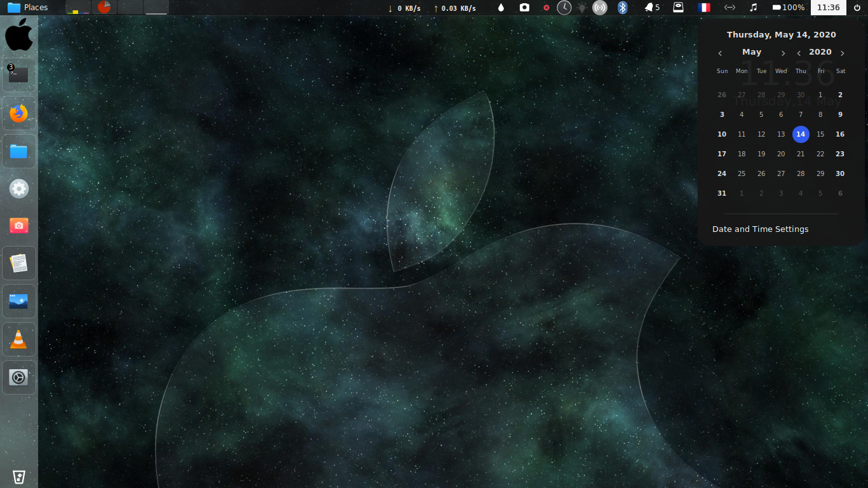Toggle the light bulb indicator in top bar
The image size is (868, 488).
click(582, 8)
